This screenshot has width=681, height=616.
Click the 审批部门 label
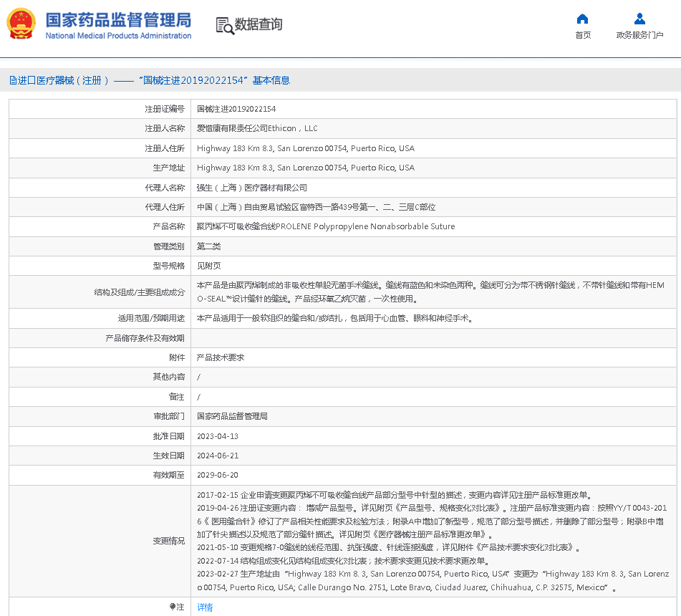[x=168, y=416]
